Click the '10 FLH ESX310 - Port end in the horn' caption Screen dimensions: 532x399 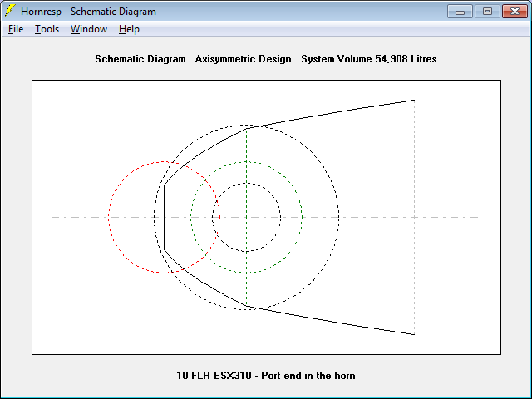point(266,376)
